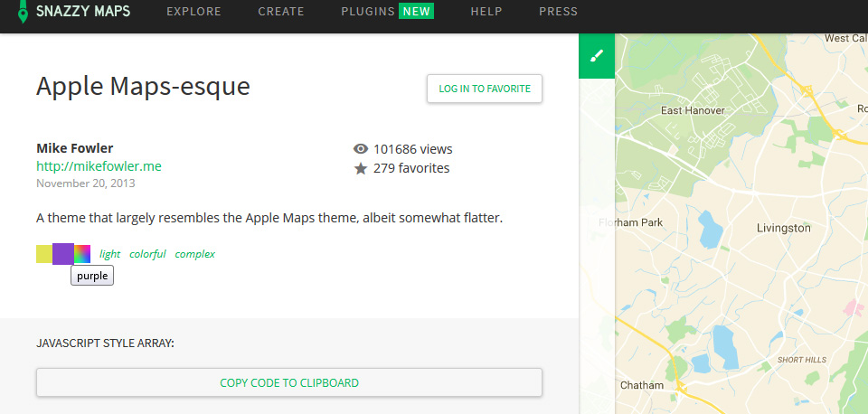Click East Hanover on the map
Viewport: 868px width, 414px height.
tap(693, 110)
